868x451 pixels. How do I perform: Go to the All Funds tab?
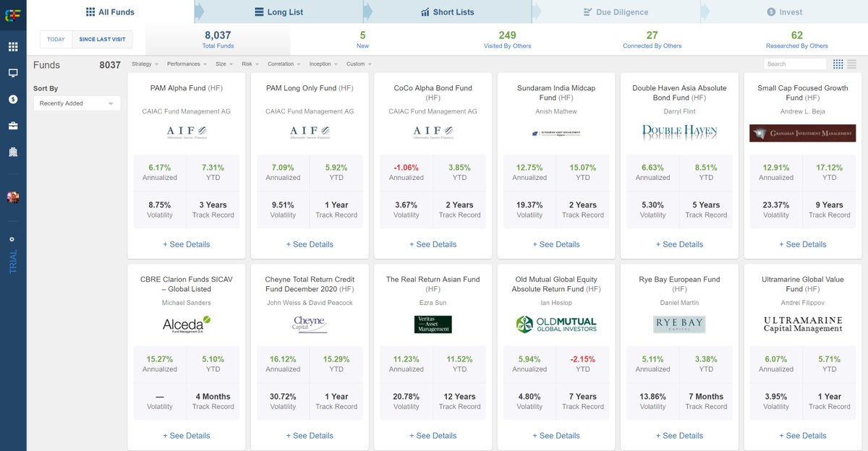tap(110, 12)
